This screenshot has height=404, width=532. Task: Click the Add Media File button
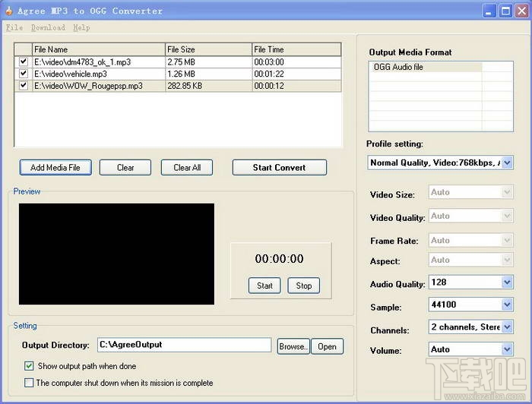pos(55,167)
